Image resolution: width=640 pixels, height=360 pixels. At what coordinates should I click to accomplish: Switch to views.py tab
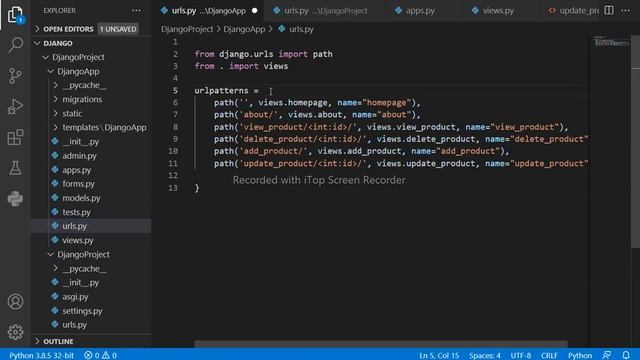coord(498,11)
